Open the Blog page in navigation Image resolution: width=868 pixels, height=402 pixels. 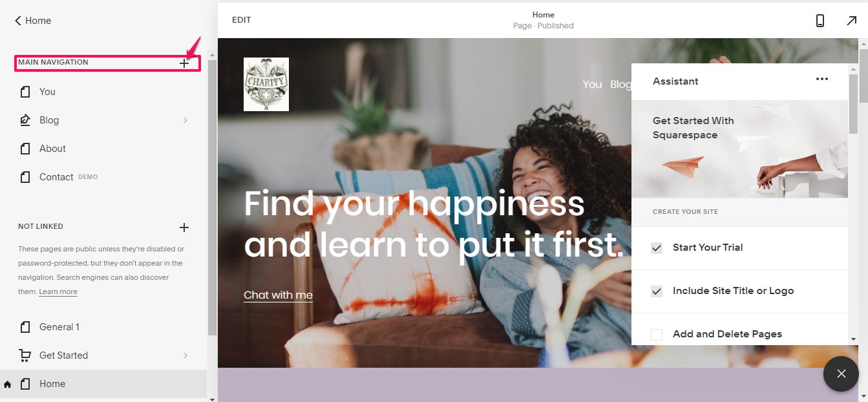click(103, 120)
